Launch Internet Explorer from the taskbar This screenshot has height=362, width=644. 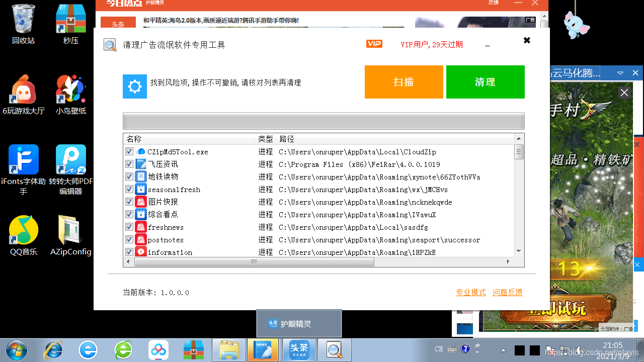pos(53,350)
